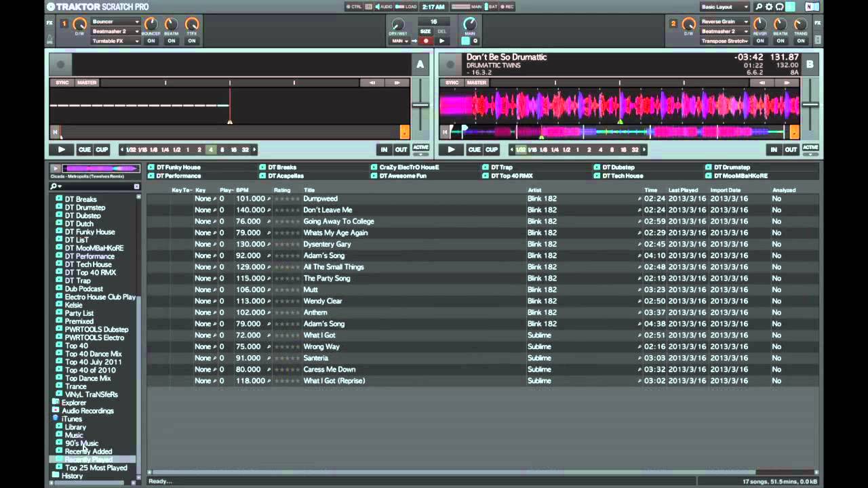
Task: Click CUE button on Deck B
Action: click(474, 150)
